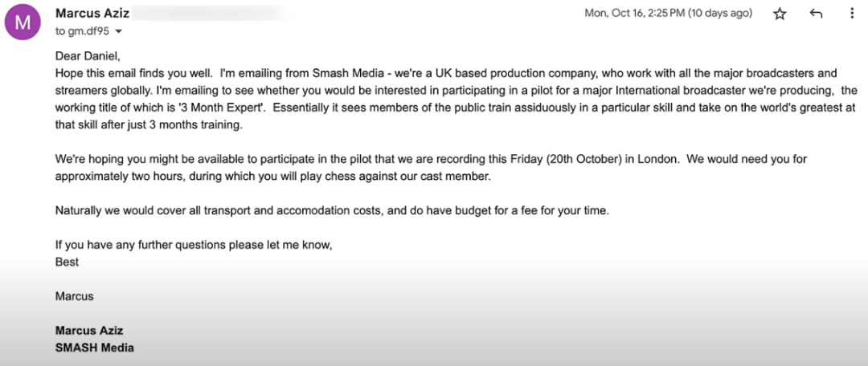
Task: Select sender name Marcus Aziz in header
Action: tap(92, 14)
